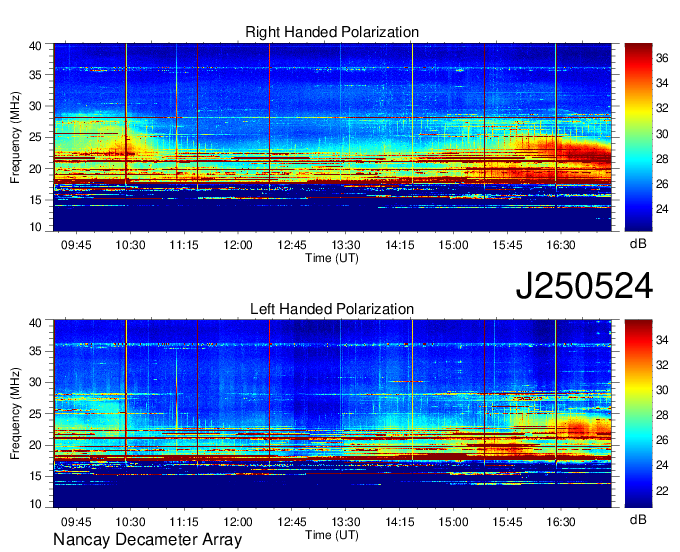Click the 24 value on lower color scale
The width and height of the screenshot is (680, 552).
tap(662, 466)
